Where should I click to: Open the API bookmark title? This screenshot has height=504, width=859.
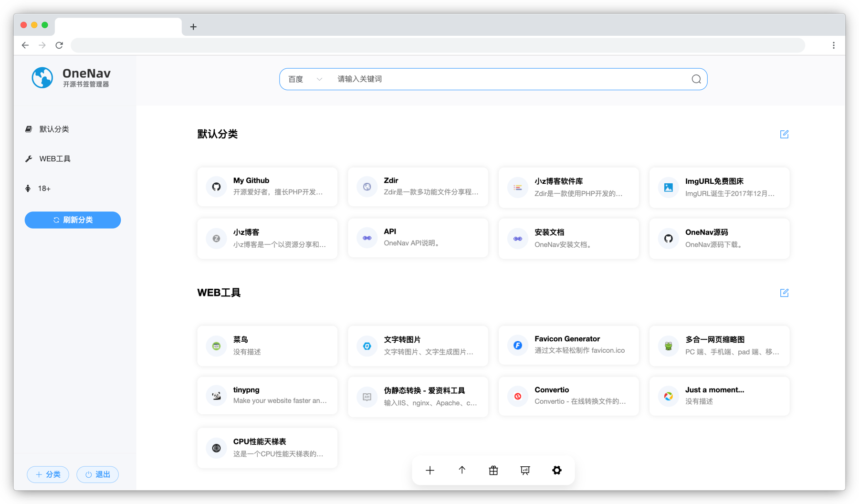[390, 231]
